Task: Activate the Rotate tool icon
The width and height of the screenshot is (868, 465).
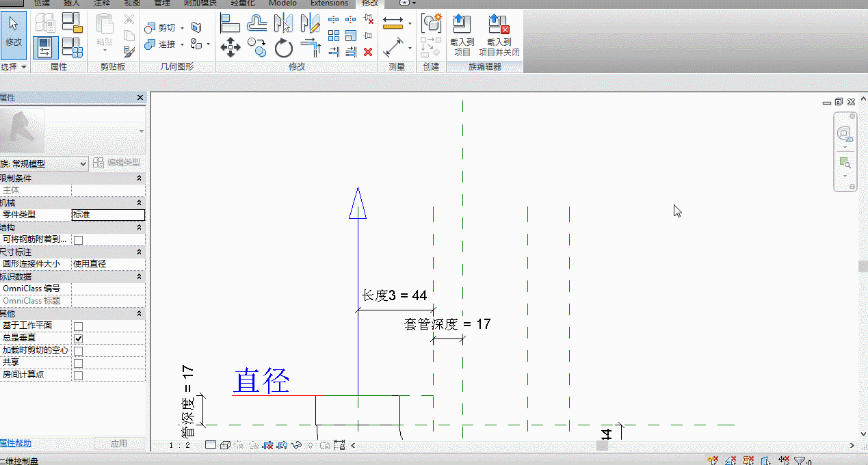Action: coord(284,47)
